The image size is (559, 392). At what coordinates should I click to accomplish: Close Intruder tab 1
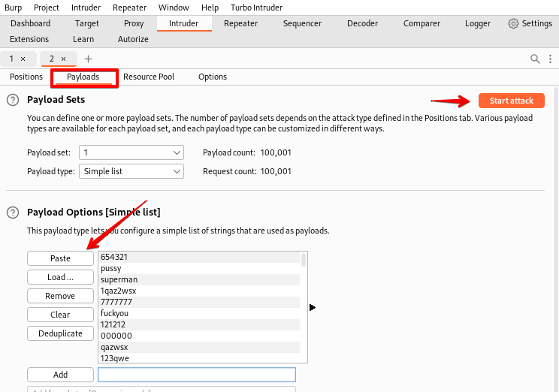[x=23, y=59]
